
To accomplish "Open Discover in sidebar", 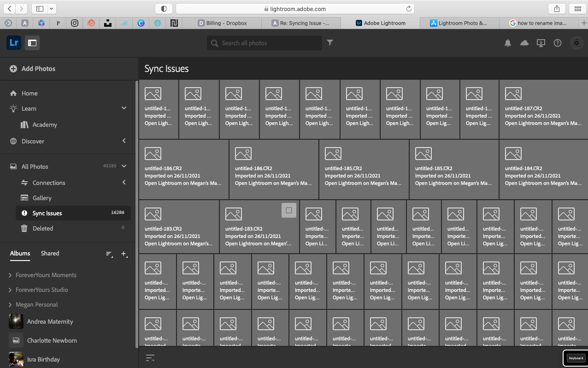I will click(x=33, y=141).
